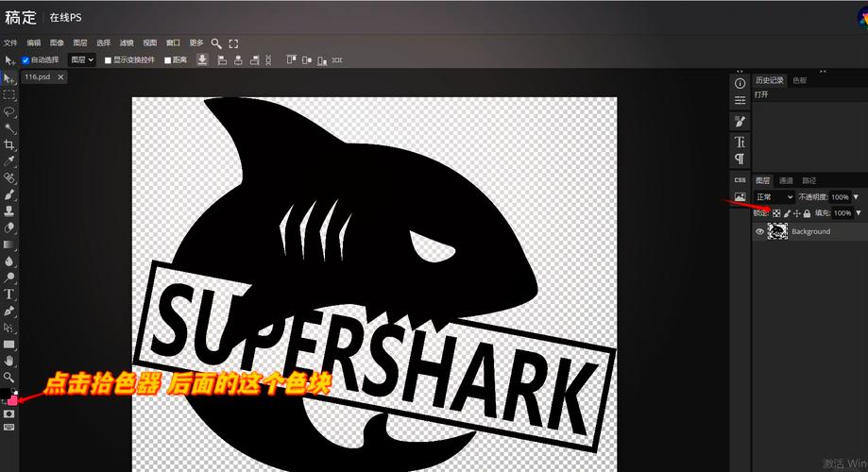Select the Healing Brush tool

coord(9,178)
